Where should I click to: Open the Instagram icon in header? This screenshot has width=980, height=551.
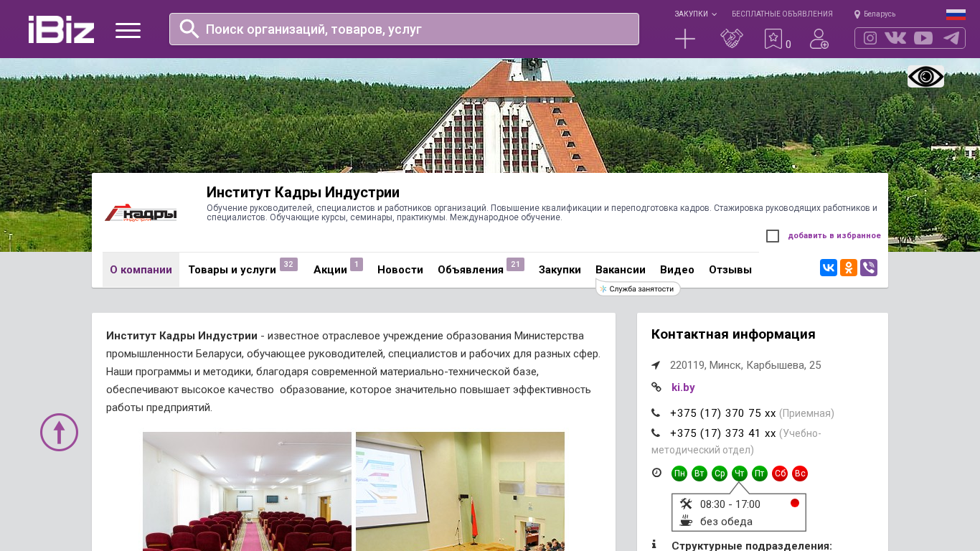click(870, 38)
